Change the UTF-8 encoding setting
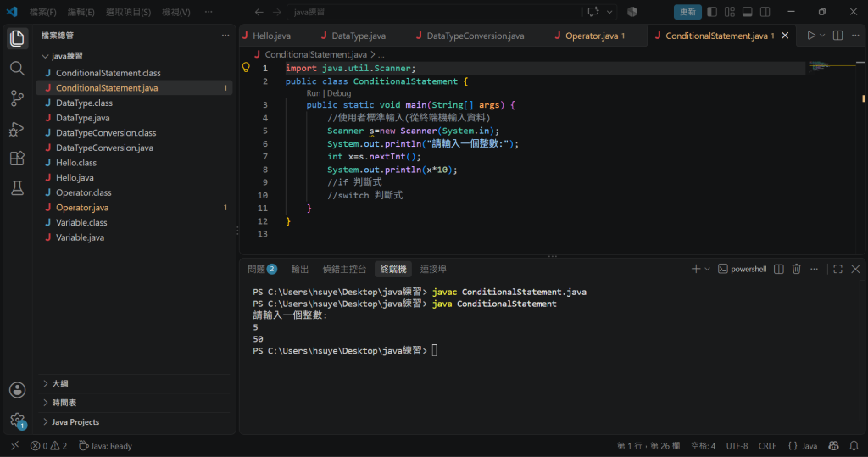The image size is (868, 457). point(737,446)
